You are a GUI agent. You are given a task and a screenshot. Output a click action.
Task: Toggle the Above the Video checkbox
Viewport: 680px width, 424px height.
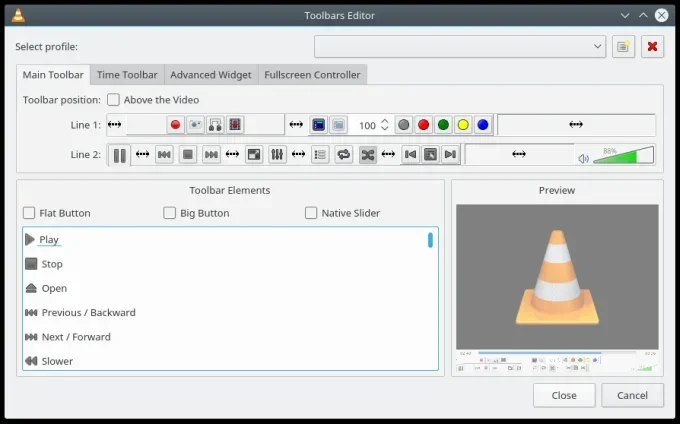pyautogui.click(x=113, y=100)
